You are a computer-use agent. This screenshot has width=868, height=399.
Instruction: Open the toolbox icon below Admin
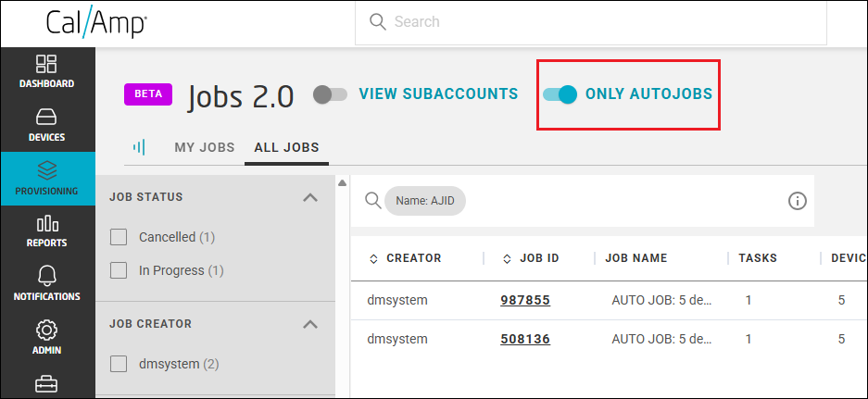[x=47, y=384]
